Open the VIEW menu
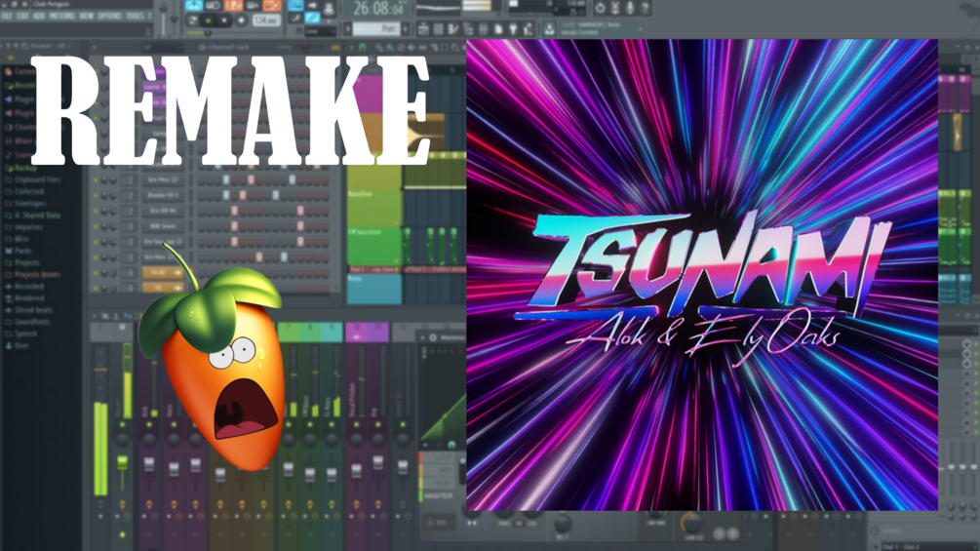980x551 pixels. (87, 16)
